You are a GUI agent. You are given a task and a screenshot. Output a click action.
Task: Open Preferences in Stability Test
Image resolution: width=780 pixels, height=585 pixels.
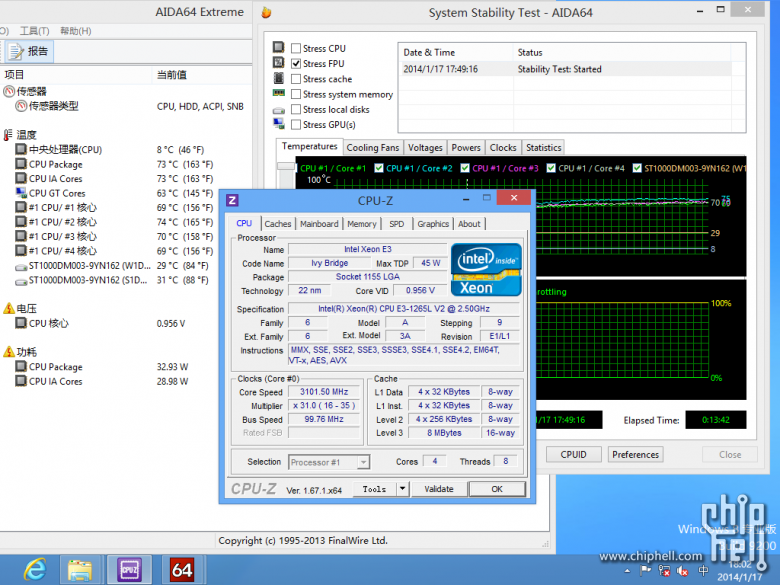pos(635,455)
